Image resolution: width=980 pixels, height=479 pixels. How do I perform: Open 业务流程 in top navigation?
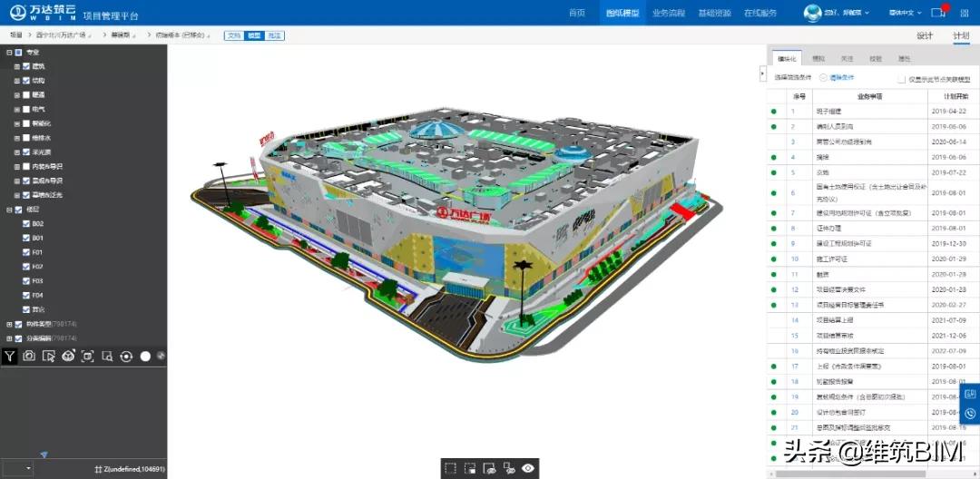click(669, 13)
